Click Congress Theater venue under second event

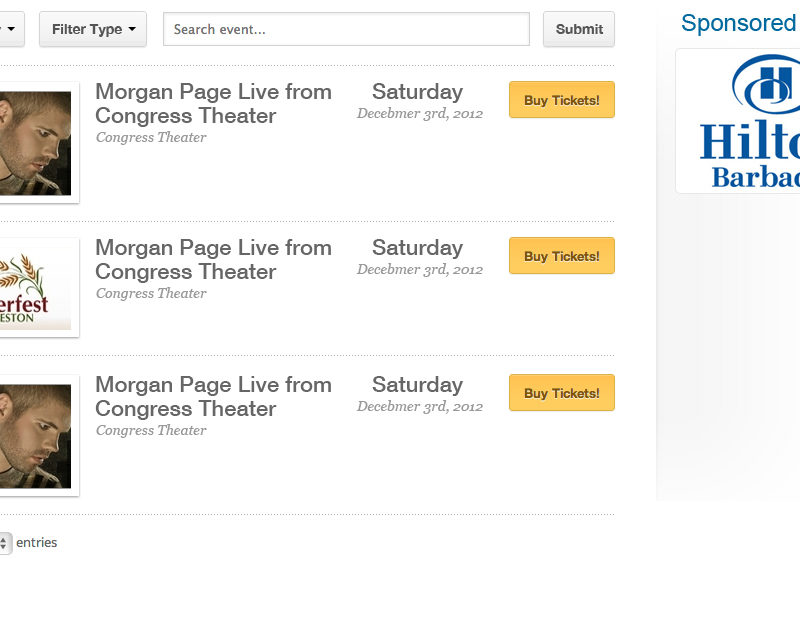tap(151, 293)
